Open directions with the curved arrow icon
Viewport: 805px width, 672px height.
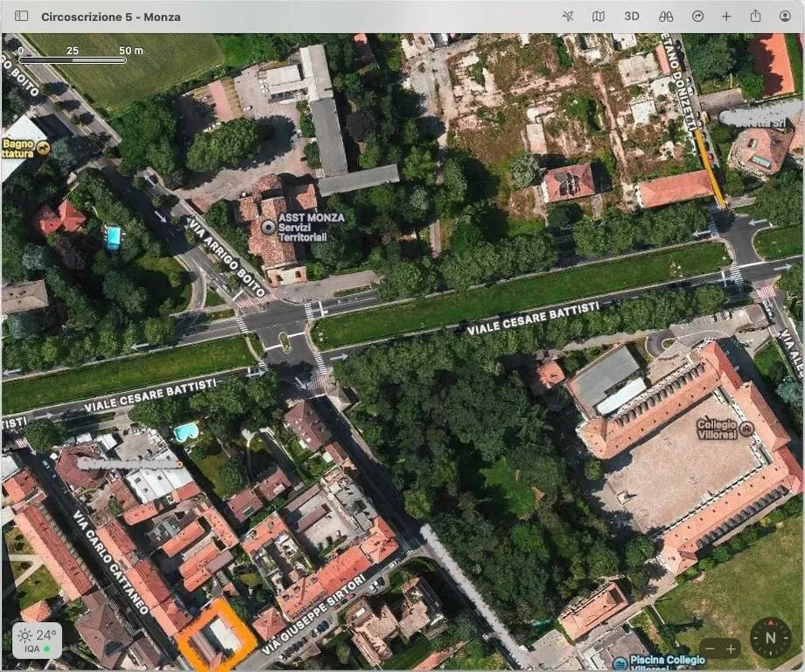click(697, 17)
